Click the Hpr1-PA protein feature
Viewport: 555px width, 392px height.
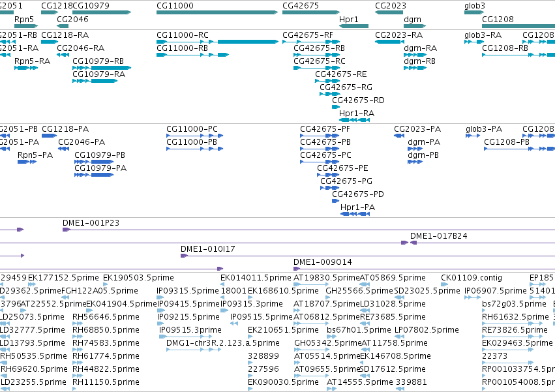click(x=355, y=214)
